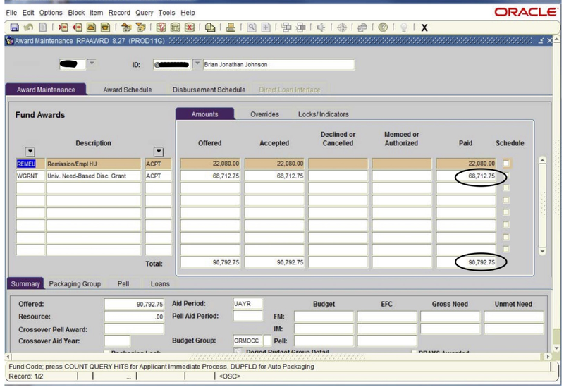Open the aid year dropdown beside blacked-out field

point(92,63)
